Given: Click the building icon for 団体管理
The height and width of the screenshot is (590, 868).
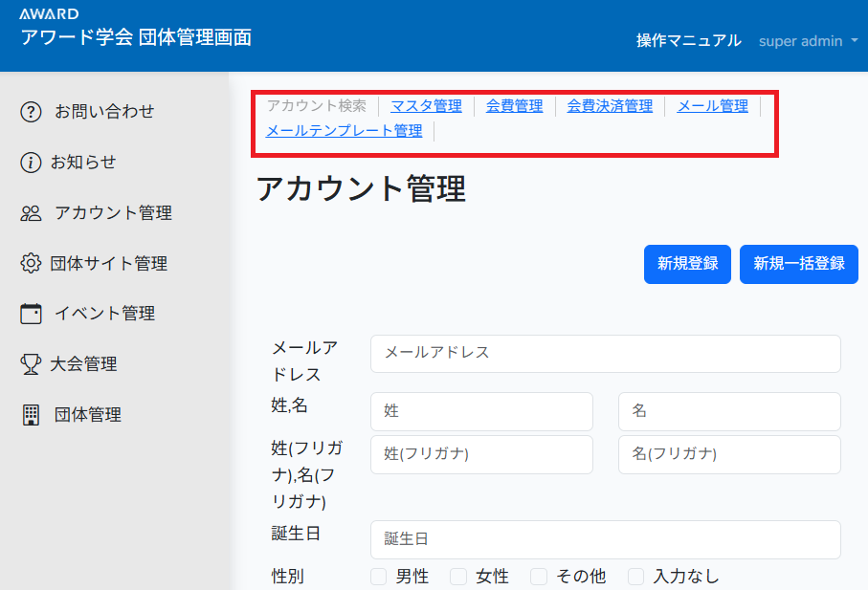Looking at the screenshot, I should click(32, 415).
